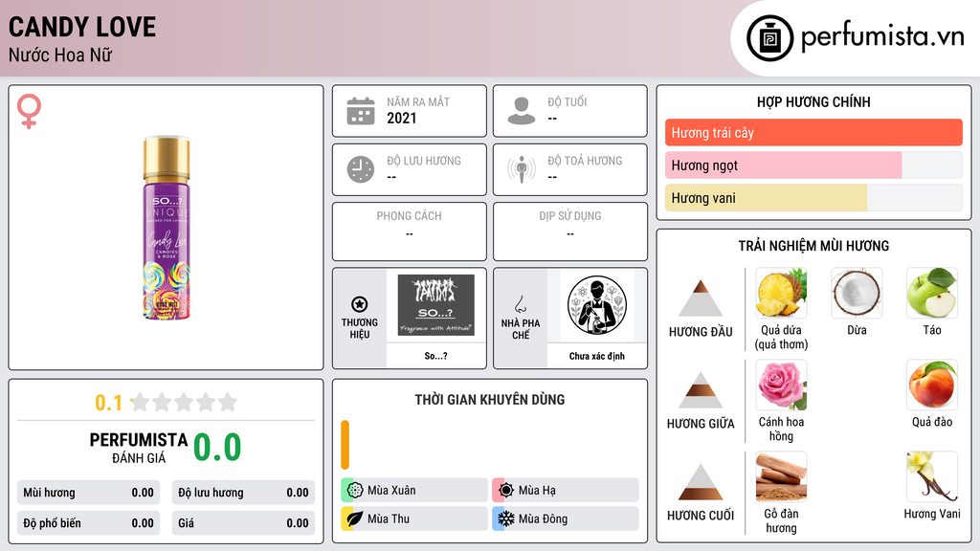Click the Trải nghiệm mùi hương heading
This screenshot has width=980, height=551.
coord(813,246)
